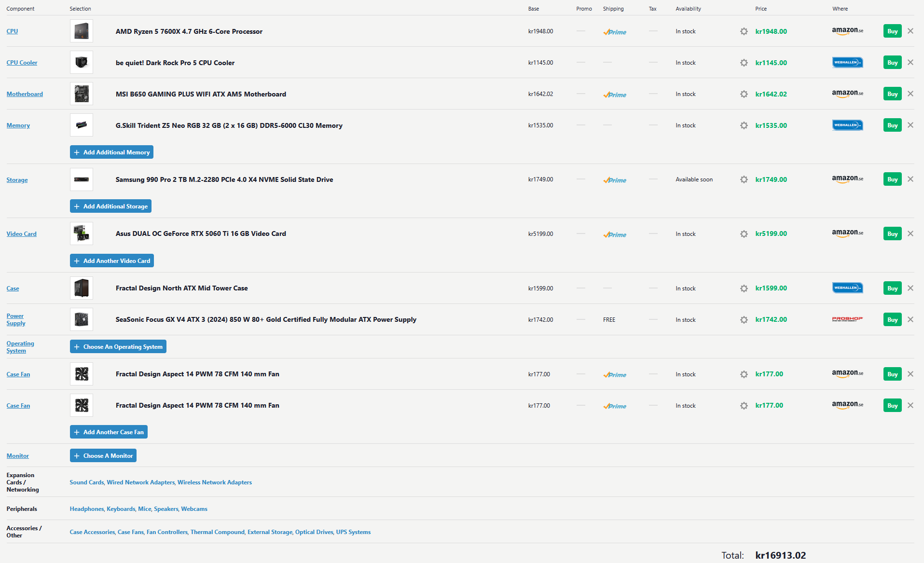Open settings gear for SeaSonic power supply row
The image size is (924, 563).
point(744,320)
